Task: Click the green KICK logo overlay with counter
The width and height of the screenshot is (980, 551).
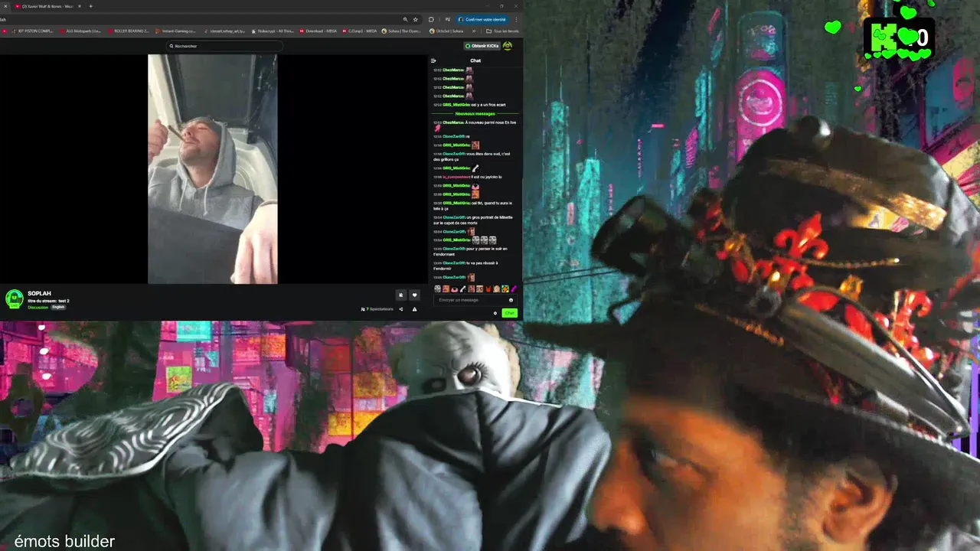Action: (897, 37)
